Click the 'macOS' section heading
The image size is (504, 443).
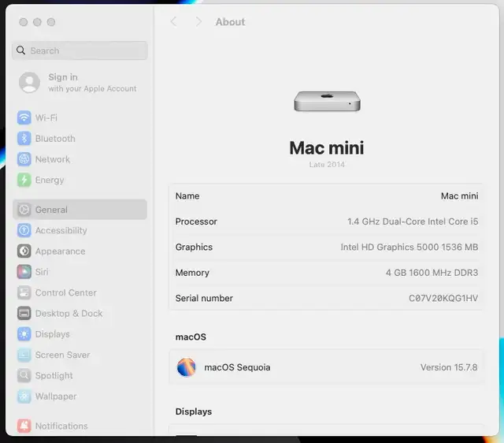pos(191,337)
